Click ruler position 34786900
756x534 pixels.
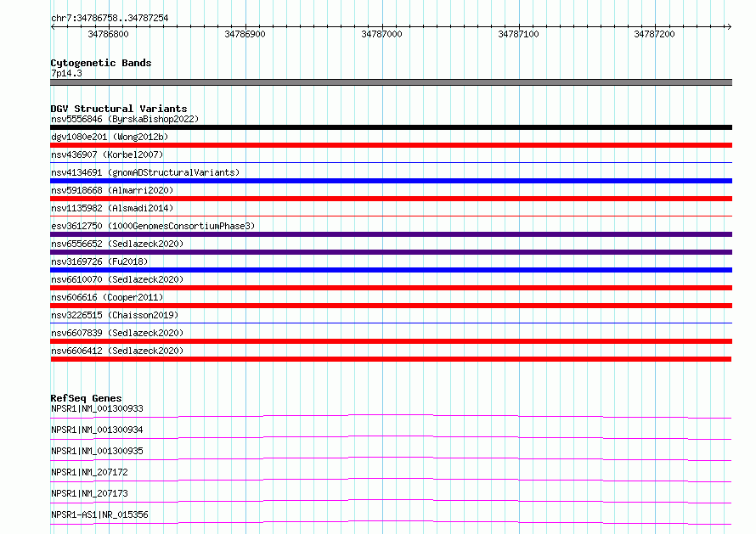click(x=245, y=34)
